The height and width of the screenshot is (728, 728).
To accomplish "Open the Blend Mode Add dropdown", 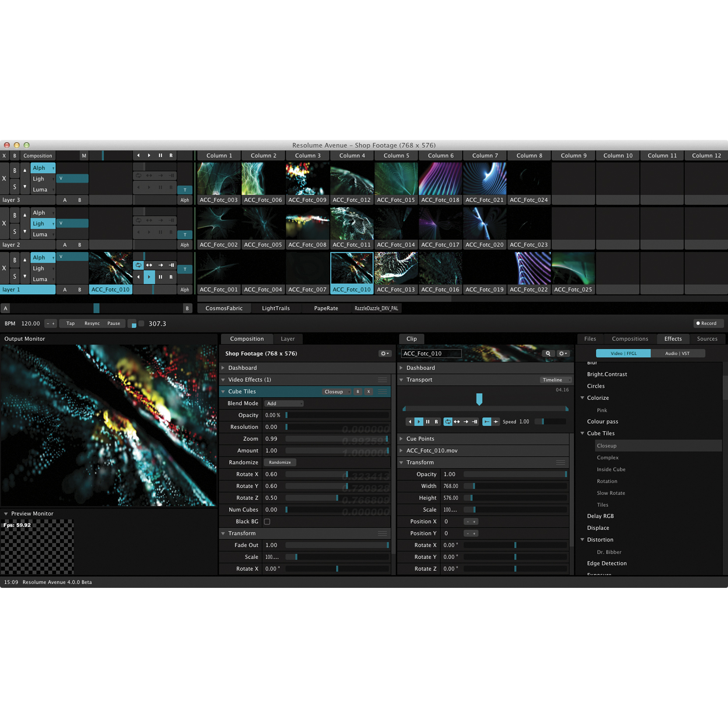I will pyautogui.click(x=284, y=403).
